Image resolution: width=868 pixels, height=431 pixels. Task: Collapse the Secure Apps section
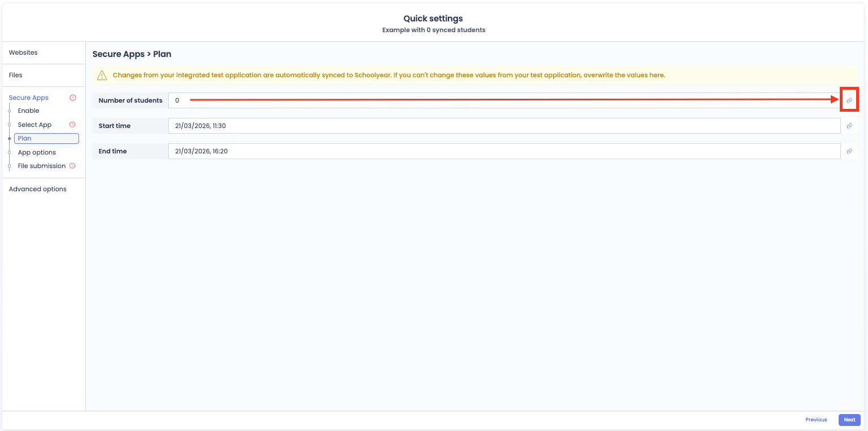29,98
